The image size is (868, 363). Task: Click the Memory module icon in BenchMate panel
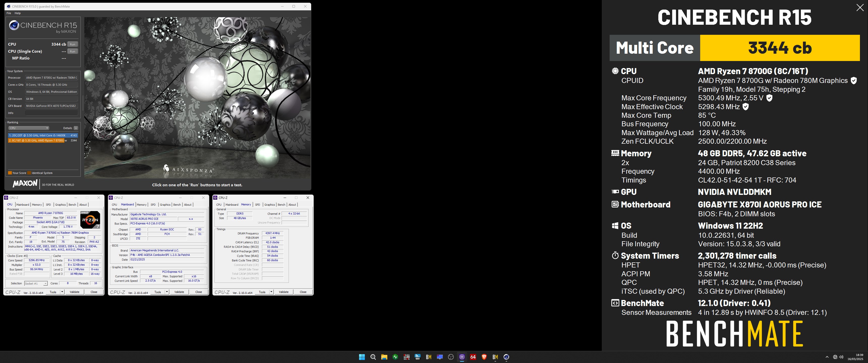pos(615,153)
